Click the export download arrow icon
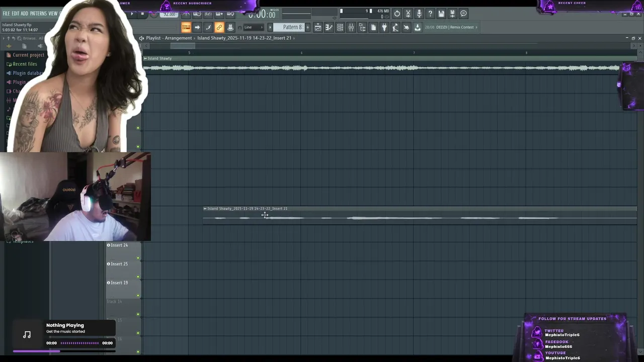 (418, 27)
